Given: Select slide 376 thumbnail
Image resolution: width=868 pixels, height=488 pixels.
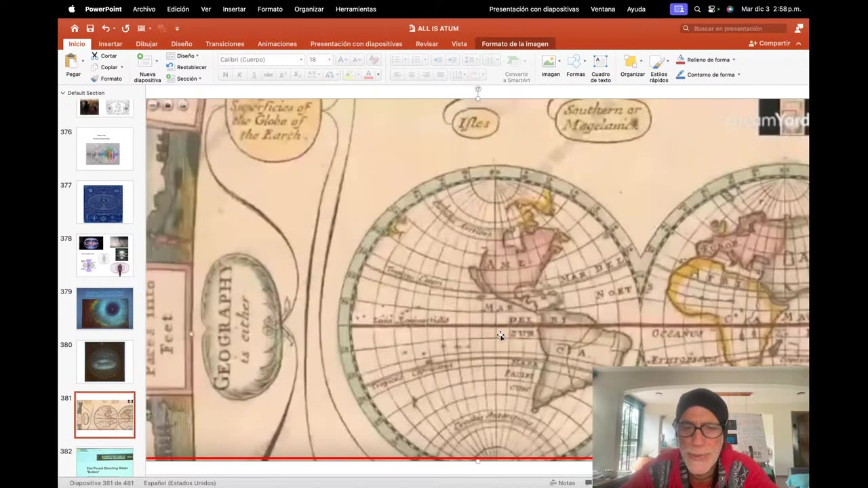Looking at the screenshot, I should click(104, 149).
